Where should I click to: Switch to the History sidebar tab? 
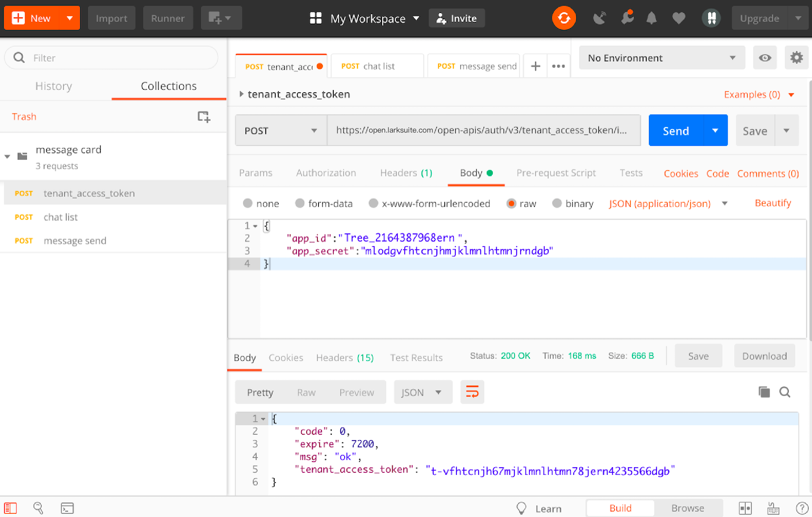click(54, 86)
